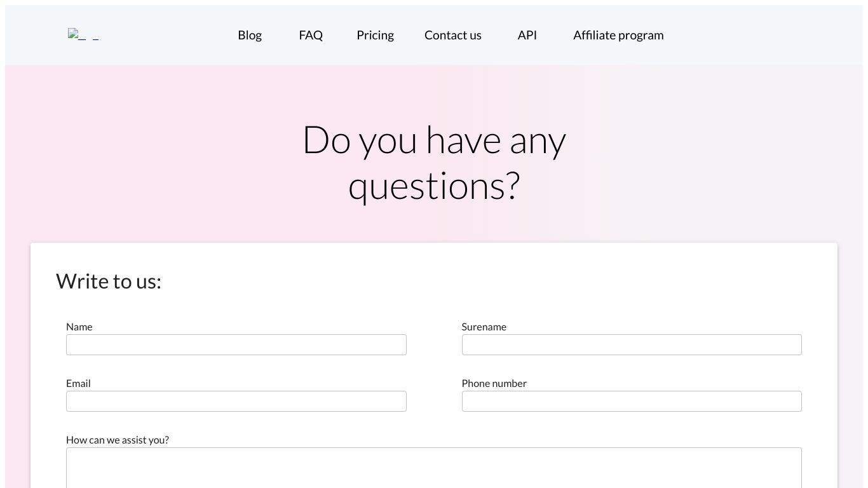868x488 pixels.
Task: Focus the Surename input field
Action: pyautogui.click(x=632, y=344)
